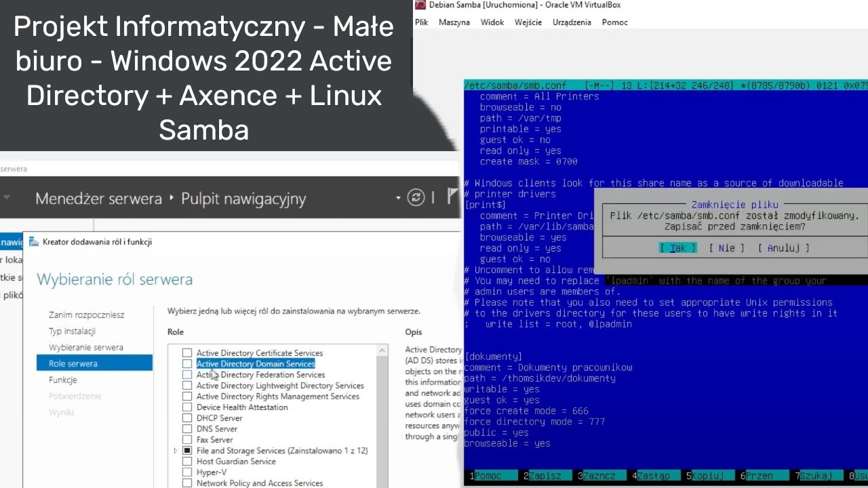Tick the Fax Server checkbox
The image size is (868, 488).
click(x=187, y=440)
